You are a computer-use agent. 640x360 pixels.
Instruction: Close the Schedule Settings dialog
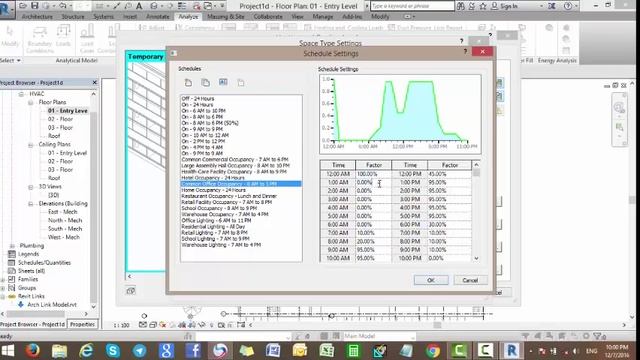pyautogui.click(x=482, y=51)
